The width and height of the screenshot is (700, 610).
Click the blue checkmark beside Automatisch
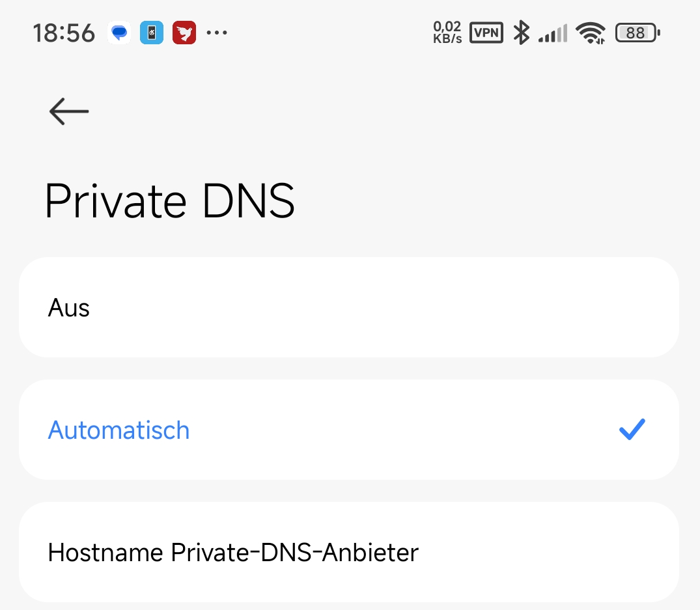click(632, 429)
